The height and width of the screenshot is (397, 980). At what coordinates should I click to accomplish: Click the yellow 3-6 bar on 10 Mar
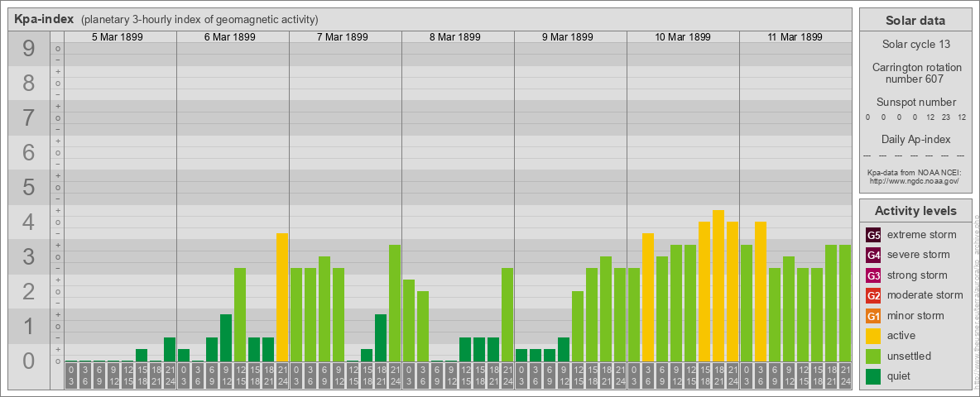[x=647, y=297]
